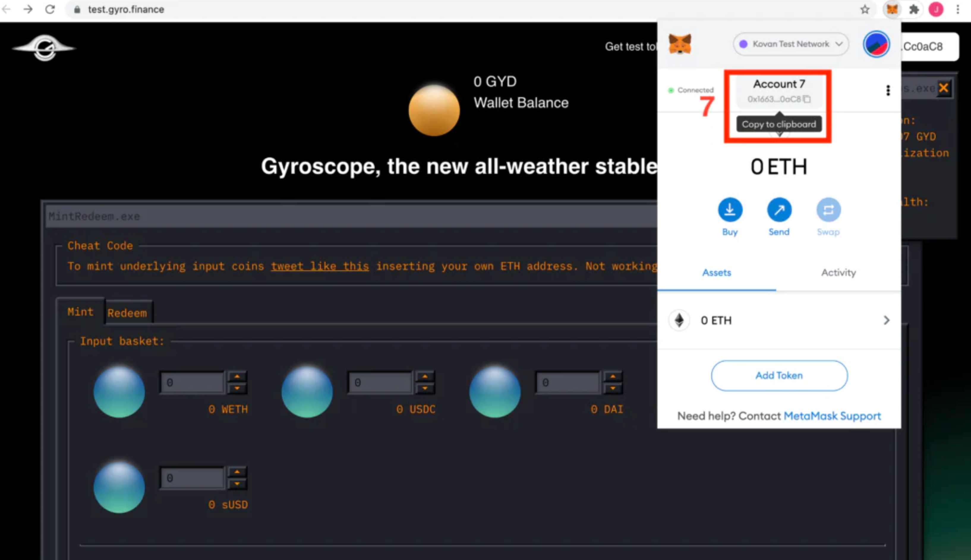Image resolution: width=971 pixels, height=560 pixels.
Task: Click the MetaMask fox logo in popup
Action: point(680,44)
